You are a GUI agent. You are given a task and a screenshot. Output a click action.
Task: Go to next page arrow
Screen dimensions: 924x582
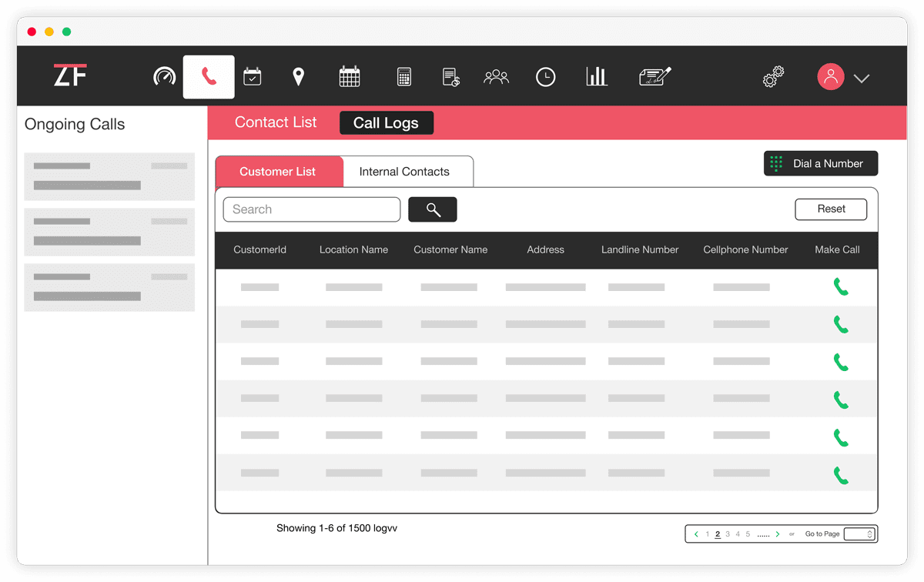point(778,534)
